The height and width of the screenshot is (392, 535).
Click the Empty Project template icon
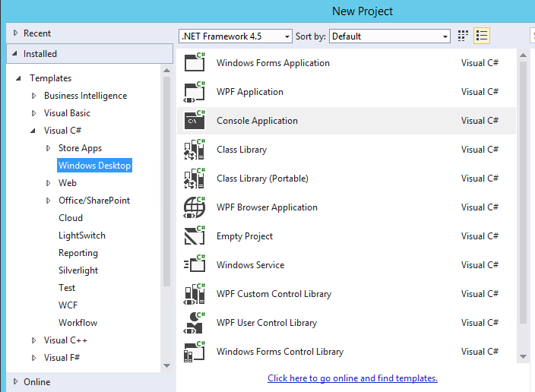click(x=195, y=236)
